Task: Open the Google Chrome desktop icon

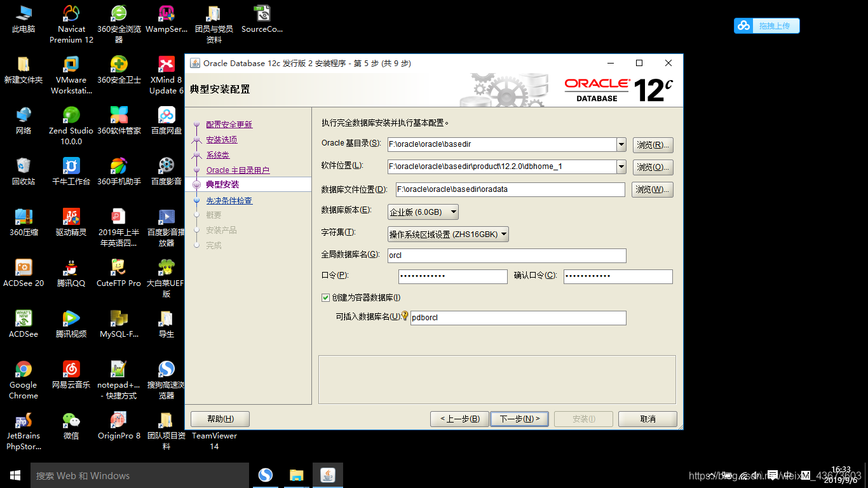Action: pyautogui.click(x=24, y=380)
